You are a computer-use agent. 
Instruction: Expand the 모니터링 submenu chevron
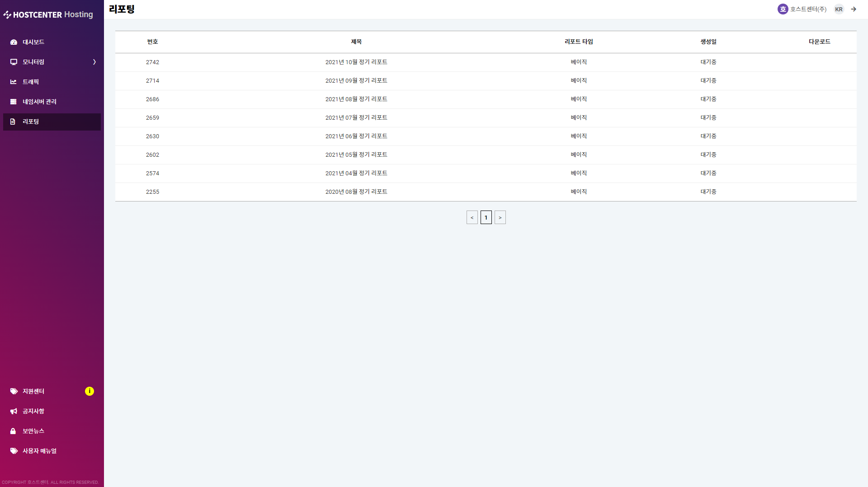coord(94,62)
